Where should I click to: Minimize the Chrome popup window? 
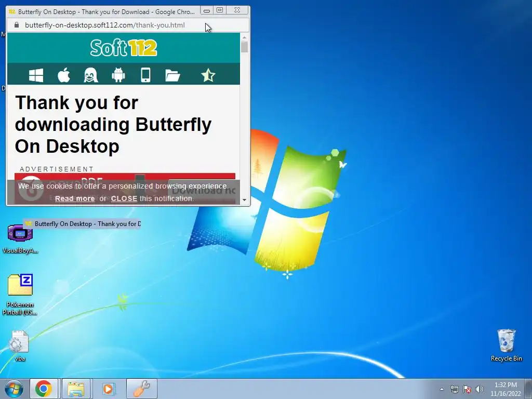(x=207, y=10)
